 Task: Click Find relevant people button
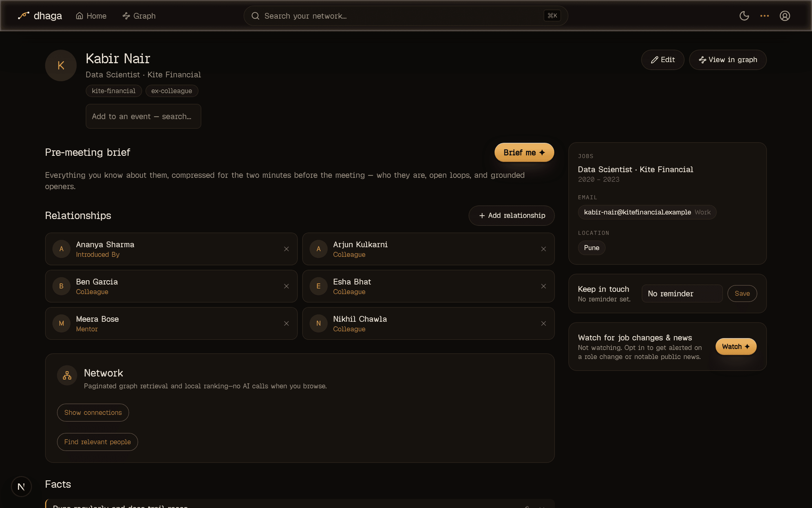pos(97,442)
